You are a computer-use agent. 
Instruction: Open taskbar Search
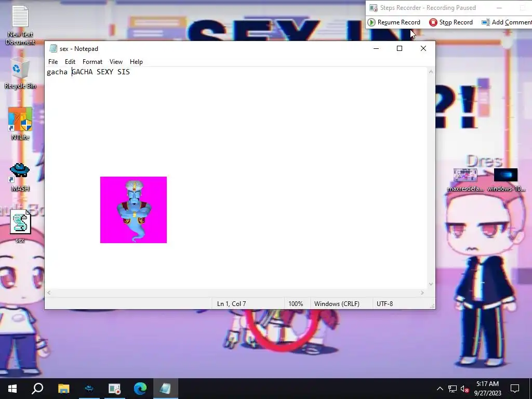(37, 389)
